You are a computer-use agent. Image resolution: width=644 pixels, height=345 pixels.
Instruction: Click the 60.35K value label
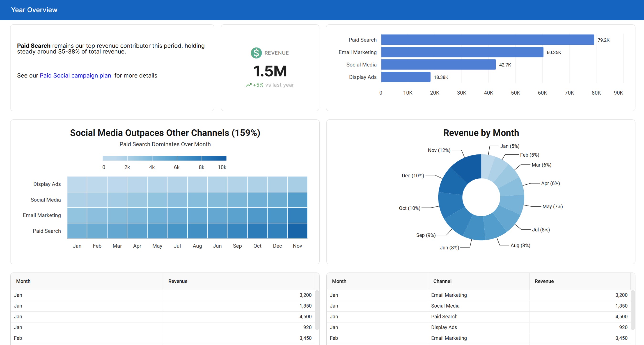[x=554, y=53]
